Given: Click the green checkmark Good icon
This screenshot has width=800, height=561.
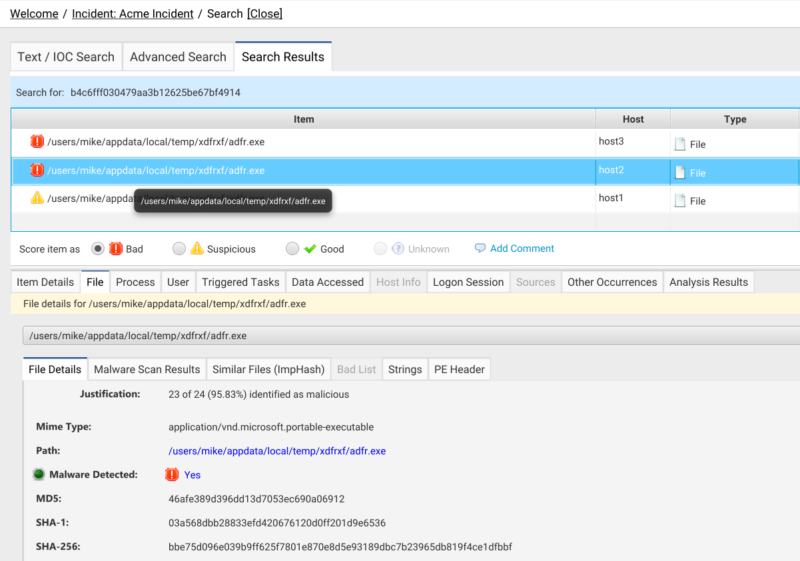Looking at the screenshot, I should (x=310, y=249).
